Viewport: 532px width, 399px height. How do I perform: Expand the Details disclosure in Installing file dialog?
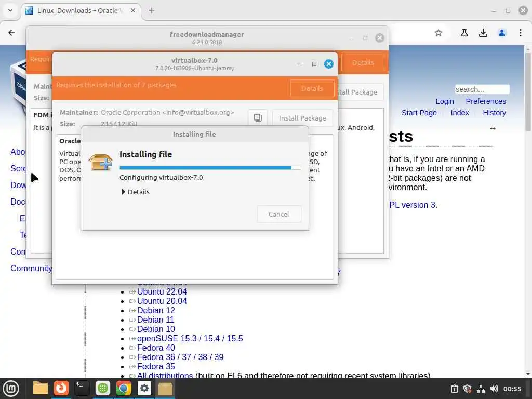(136, 192)
